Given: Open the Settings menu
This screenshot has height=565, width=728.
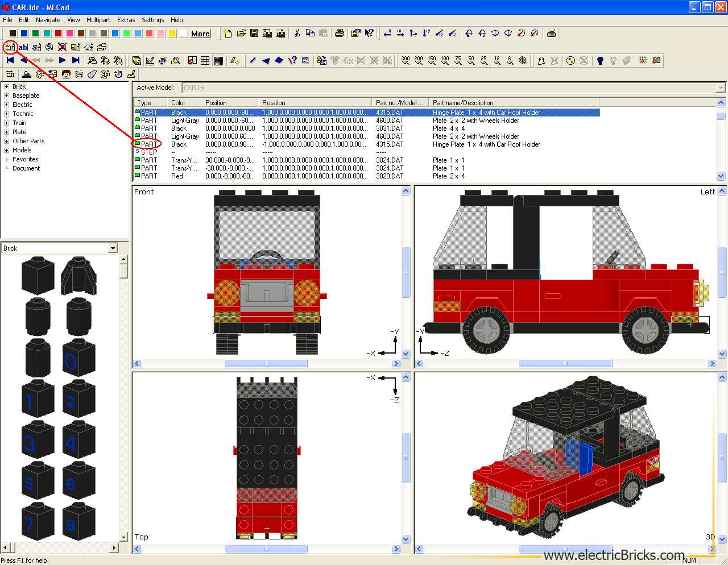Looking at the screenshot, I should (x=153, y=20).
